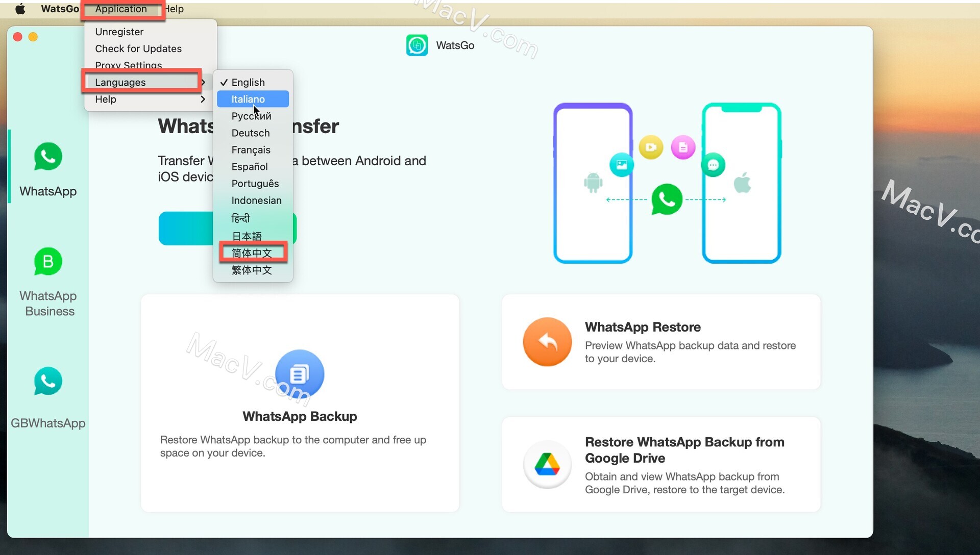Image resolution: width=980 pixels, height=555 pixels.
Task: Click the yellow video bubble icon
Action: pos(651,147)
